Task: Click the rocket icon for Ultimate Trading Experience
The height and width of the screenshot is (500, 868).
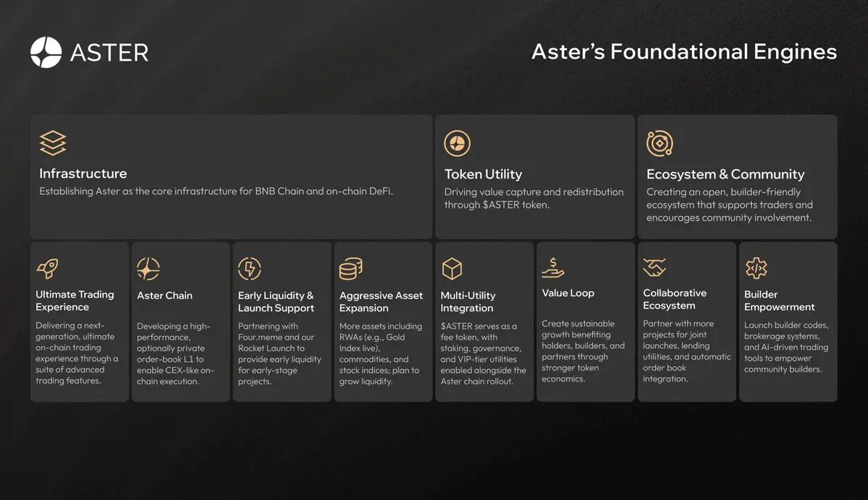Action: click(x=48, y=268)
